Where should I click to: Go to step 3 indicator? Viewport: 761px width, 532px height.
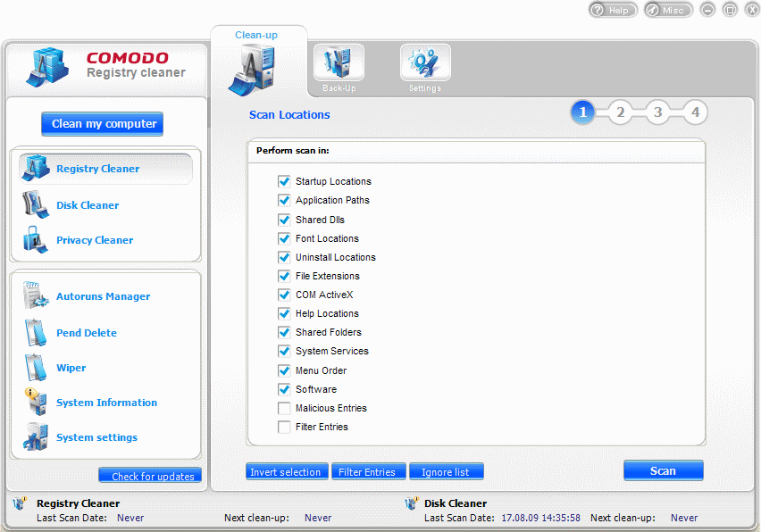657,112
